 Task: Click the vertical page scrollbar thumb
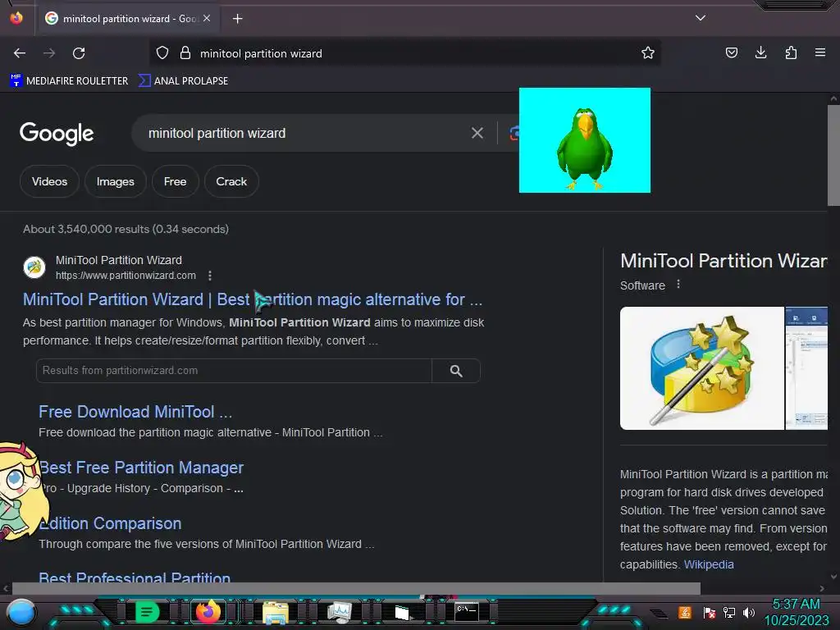(x=833, y=155)
